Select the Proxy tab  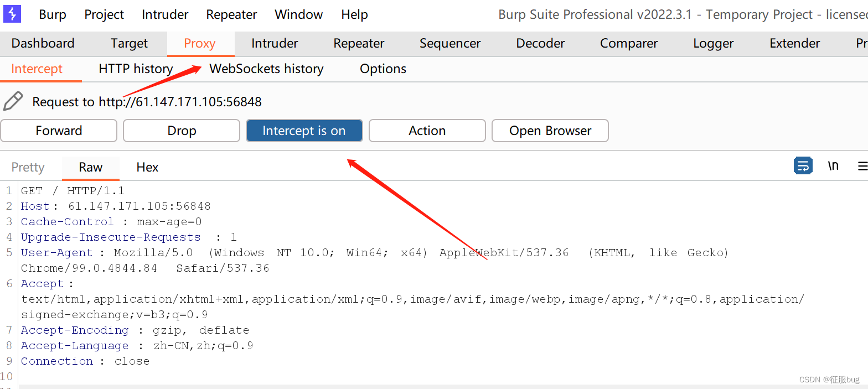[x=200, y=43]
